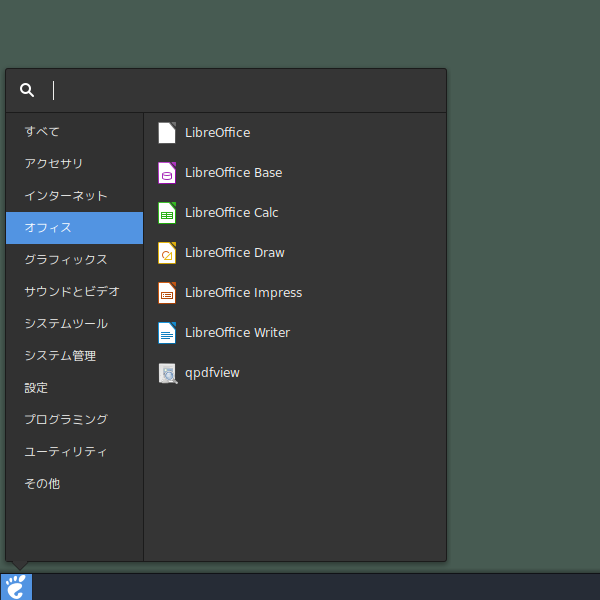Launch LibreOffice Draw via its label

pyautogui.click(x=235, y=253)
